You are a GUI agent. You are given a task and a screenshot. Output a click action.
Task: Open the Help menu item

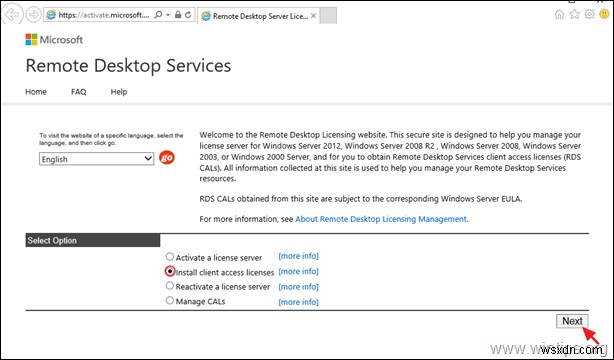(119, 92)
